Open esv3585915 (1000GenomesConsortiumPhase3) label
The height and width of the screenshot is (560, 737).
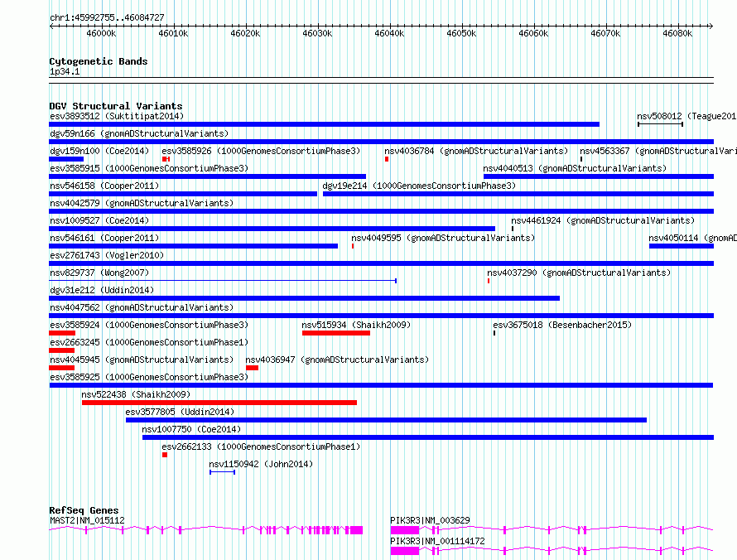pyautogui.click(x=149, y=168)
